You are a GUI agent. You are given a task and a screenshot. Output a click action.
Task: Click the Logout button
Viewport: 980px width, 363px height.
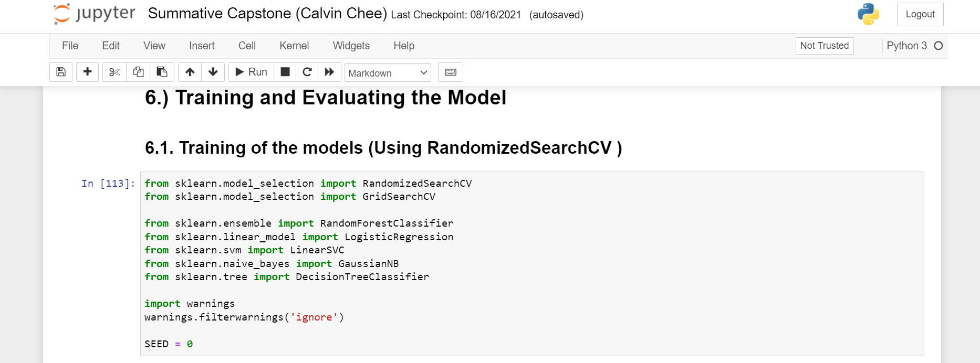coord(920,14)
